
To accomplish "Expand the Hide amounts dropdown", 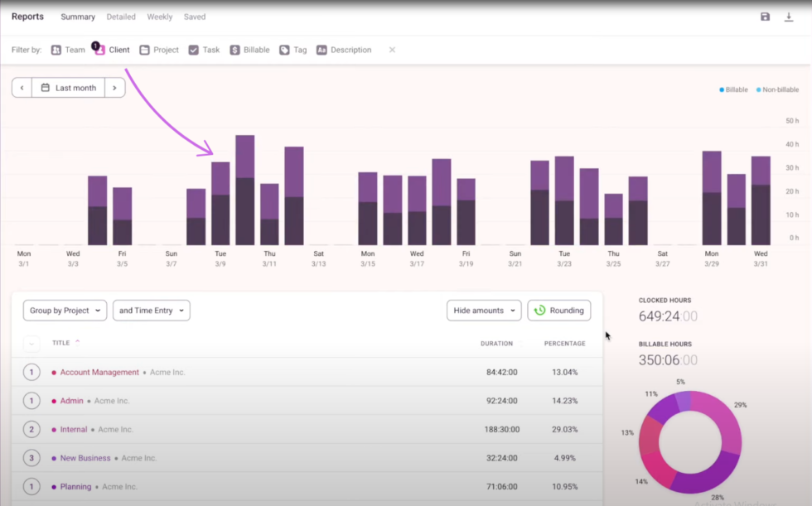I will click(x=483, y=310).
